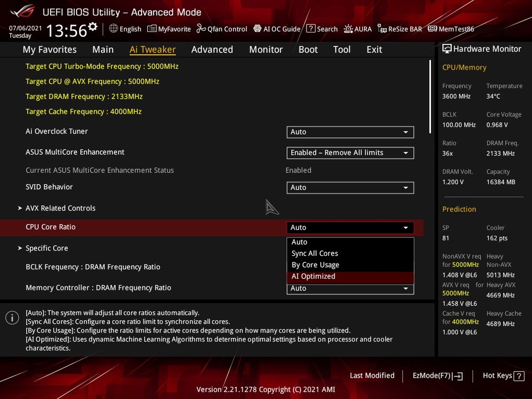Open the AI OC Guide icon
This screenshot has width=532, height=399.
coord(257,29)
